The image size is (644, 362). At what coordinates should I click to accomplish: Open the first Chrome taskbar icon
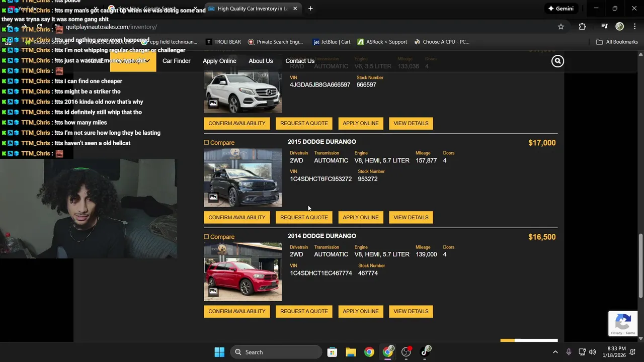tap(369, 352)
